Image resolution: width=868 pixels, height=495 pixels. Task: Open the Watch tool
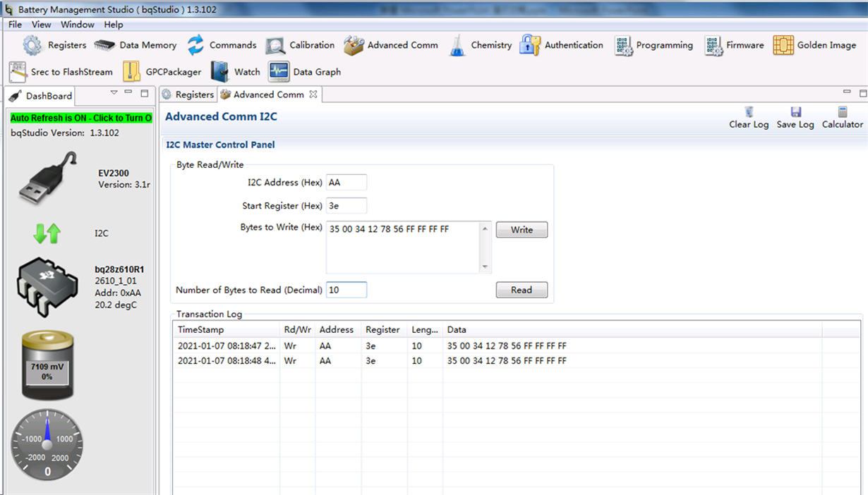point(236,72)
